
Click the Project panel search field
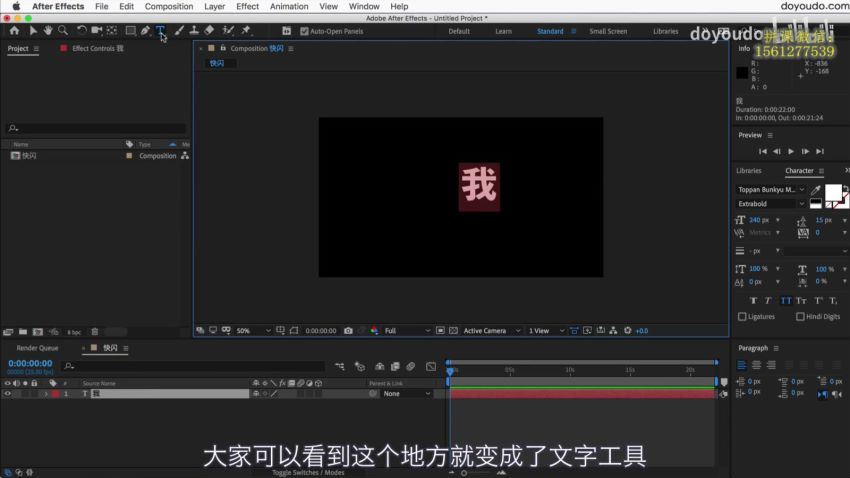coord(96,128)
